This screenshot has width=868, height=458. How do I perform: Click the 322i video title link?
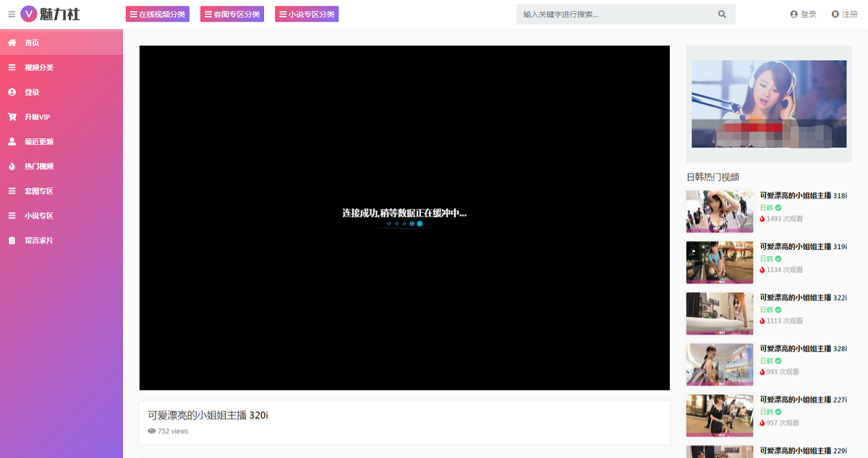coord(803,297)
